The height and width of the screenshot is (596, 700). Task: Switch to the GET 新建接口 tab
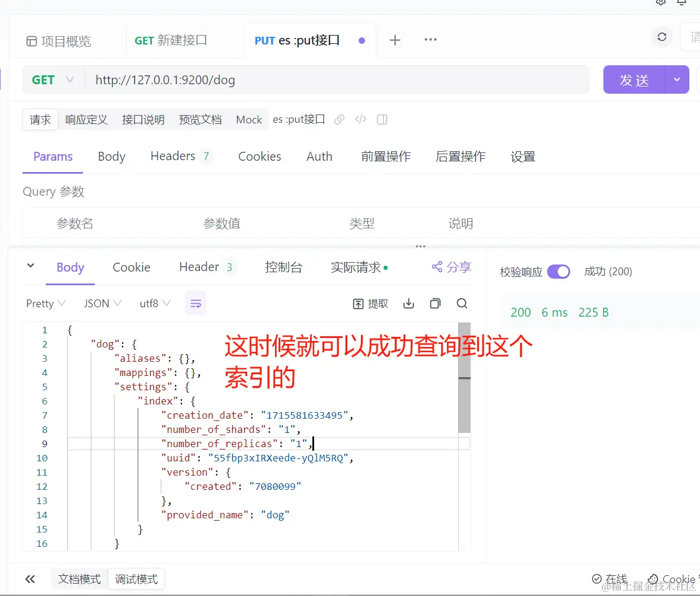(171, 41)
